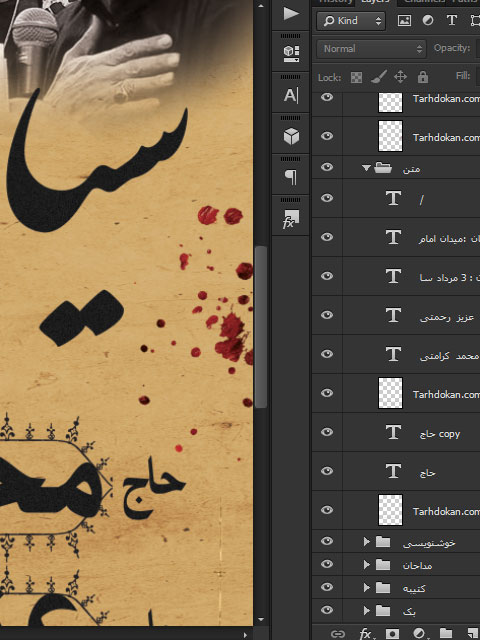Click T icon of the میدان امام layer
The width and height of the screenshot is (480, 640).
393,237
